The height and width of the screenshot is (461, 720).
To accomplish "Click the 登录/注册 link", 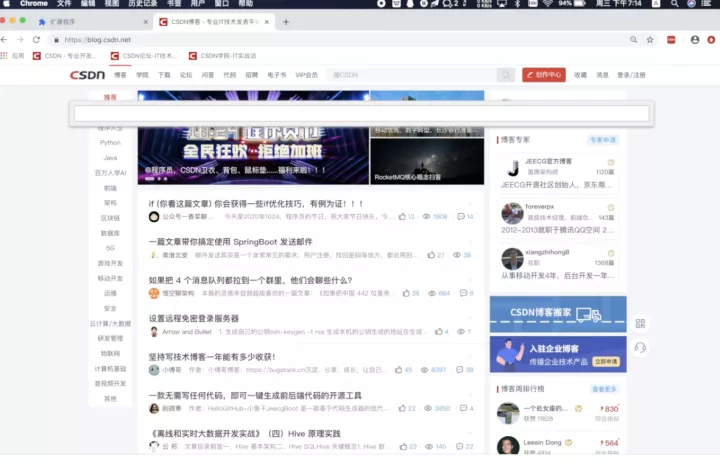I will 631,75.
